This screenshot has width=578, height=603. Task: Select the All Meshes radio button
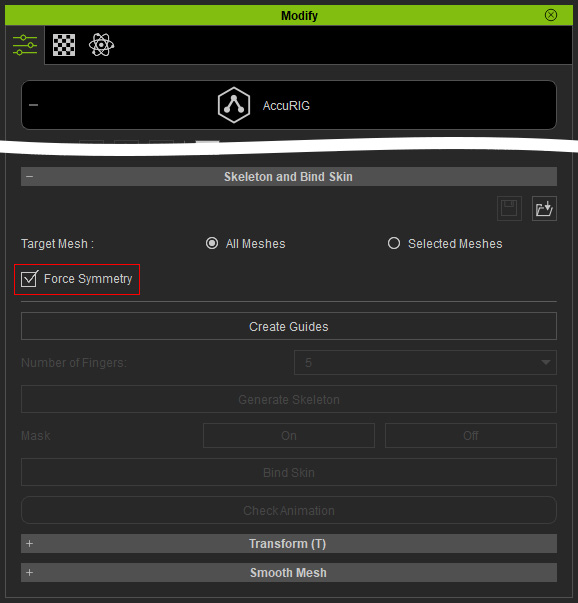tap(212, 243)
